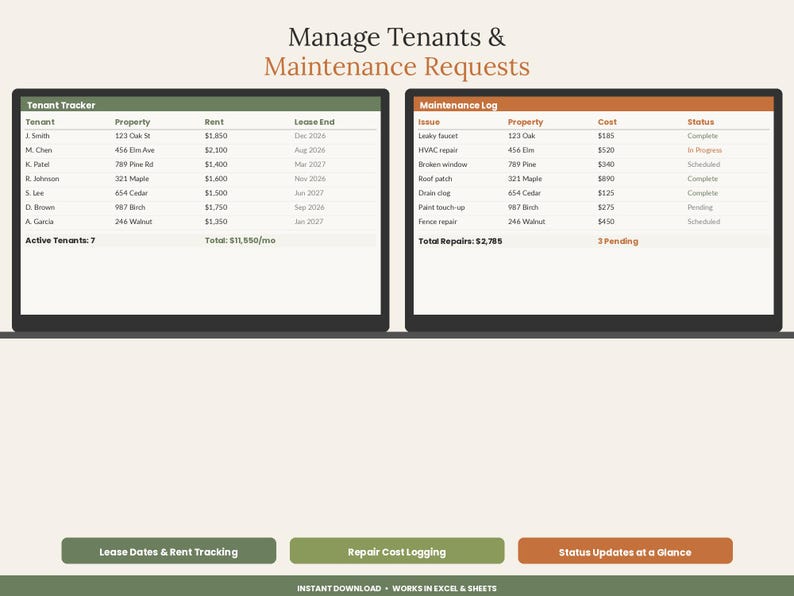Screen dimensions: 794x596
Task: Click the $520 cost value
Action: (606, 150)
